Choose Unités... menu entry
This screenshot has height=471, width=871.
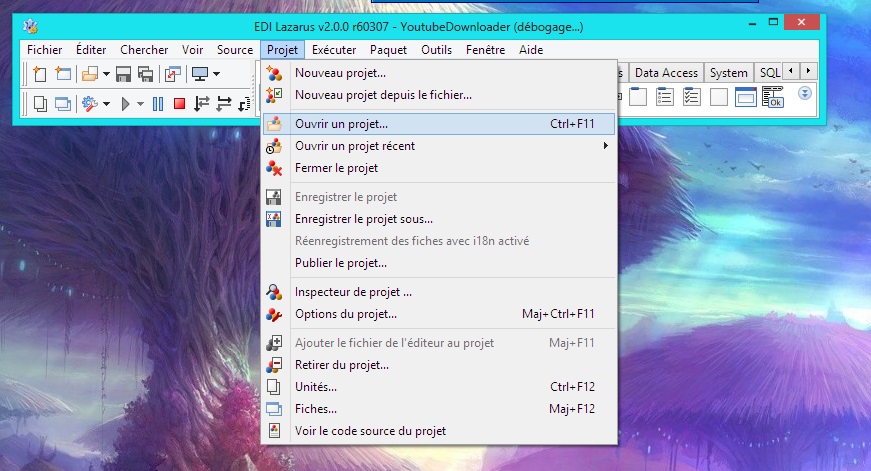(x=439, y=387)
